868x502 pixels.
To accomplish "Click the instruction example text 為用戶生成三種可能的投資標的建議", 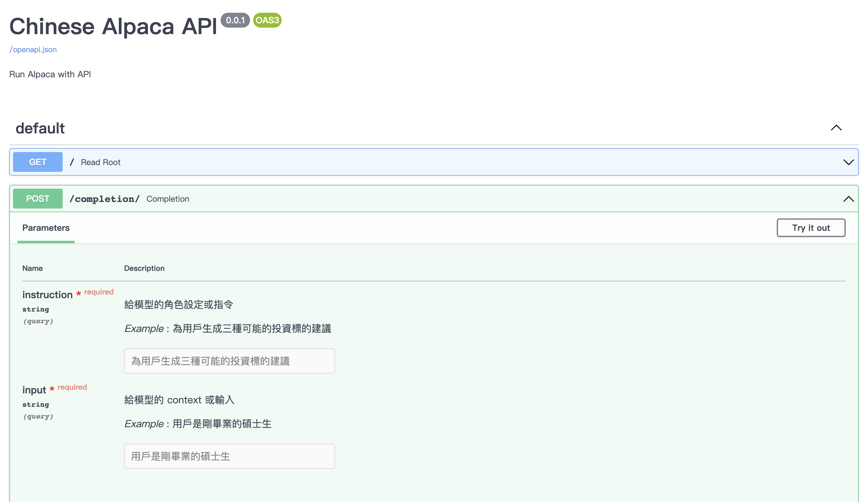I will click(x=252, y=329).
